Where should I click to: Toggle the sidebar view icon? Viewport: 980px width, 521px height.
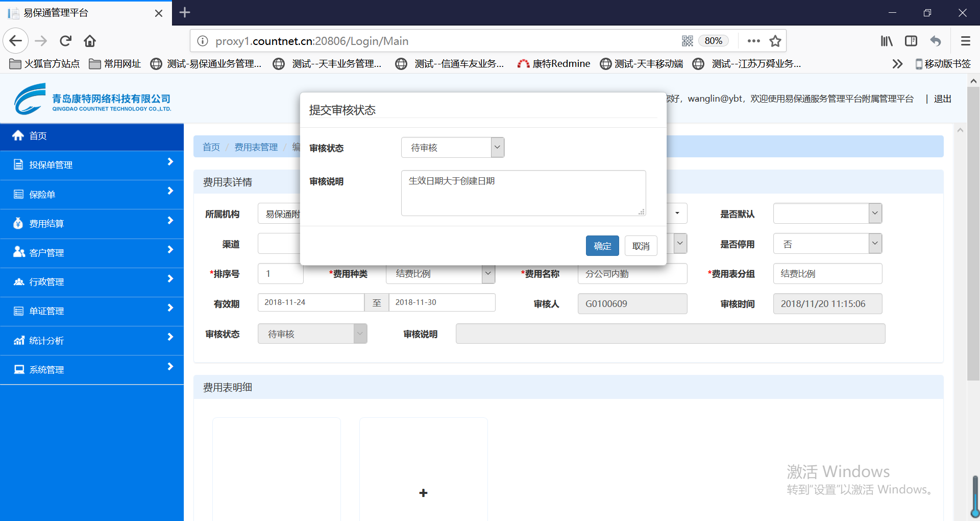[911, 41]
